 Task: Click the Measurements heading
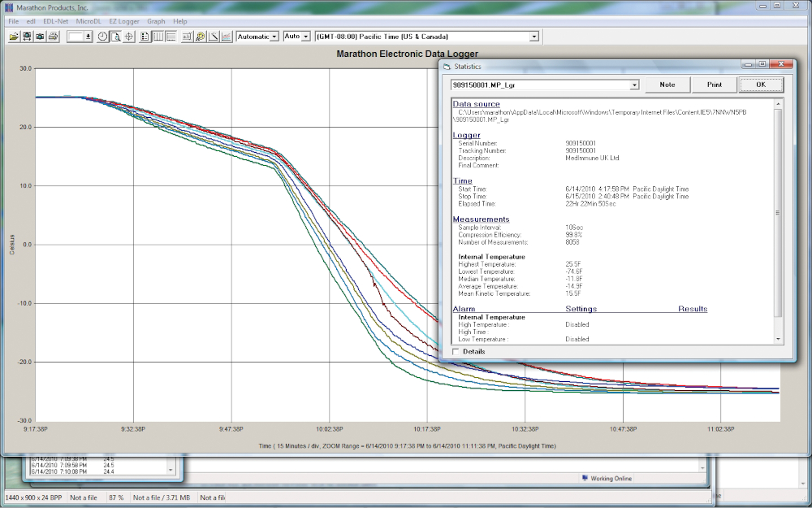(481, 219)
